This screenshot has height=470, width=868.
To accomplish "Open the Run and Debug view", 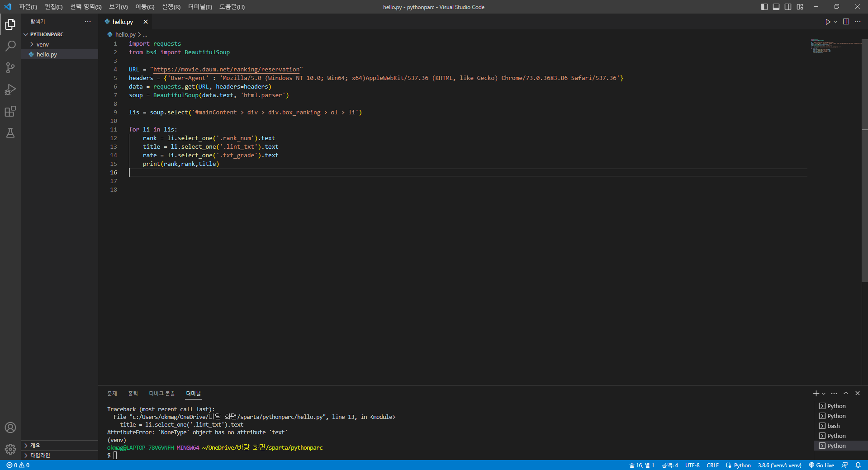I will coord(10,89).
